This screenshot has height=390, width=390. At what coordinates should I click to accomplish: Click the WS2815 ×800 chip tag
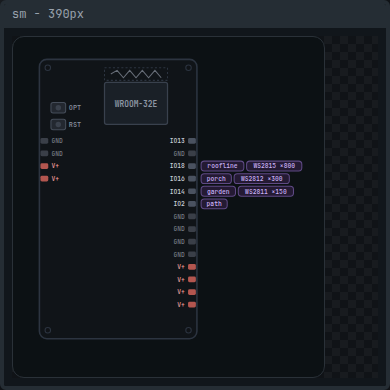pos(274,166)
